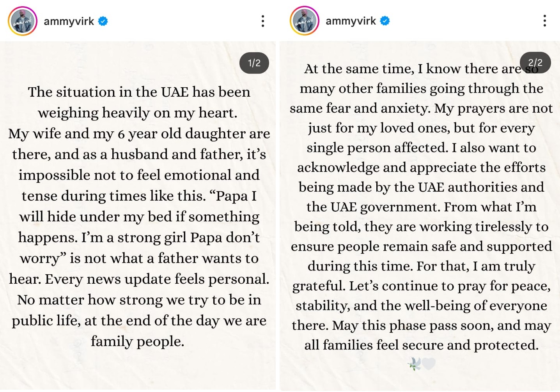The height and width of the screenshot is (392, 560).
Task: Click the line "hear. Every news update feels personal."
Action: 139,279
